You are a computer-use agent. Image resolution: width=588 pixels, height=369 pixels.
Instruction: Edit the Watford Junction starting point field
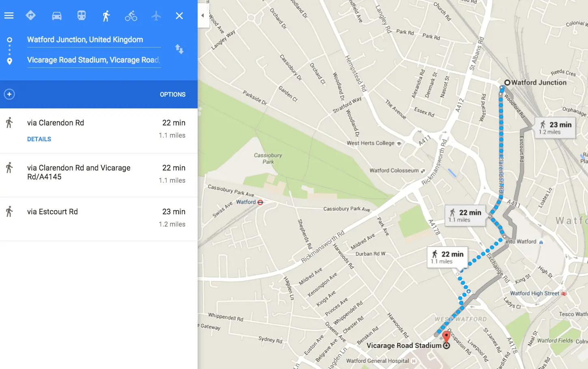(x=94, y=40)
